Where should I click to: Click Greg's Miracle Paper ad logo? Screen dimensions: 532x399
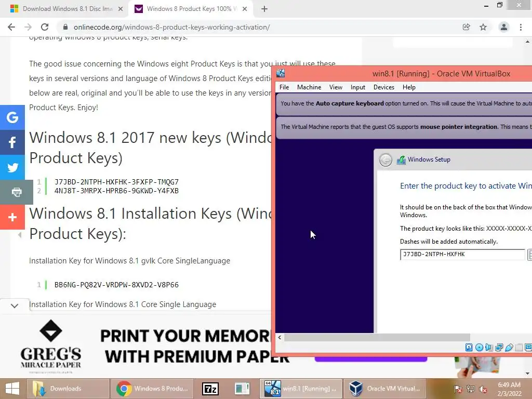(x=51, y=346)
